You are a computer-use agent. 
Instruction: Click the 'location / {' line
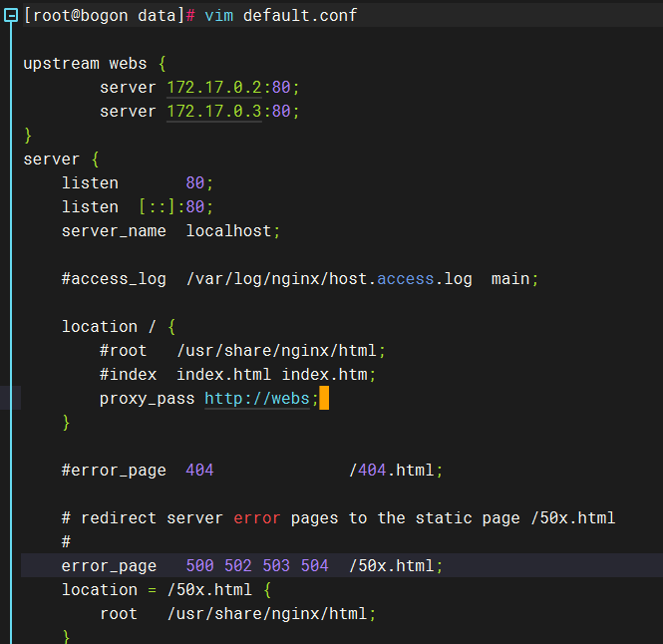coord(119,327)
